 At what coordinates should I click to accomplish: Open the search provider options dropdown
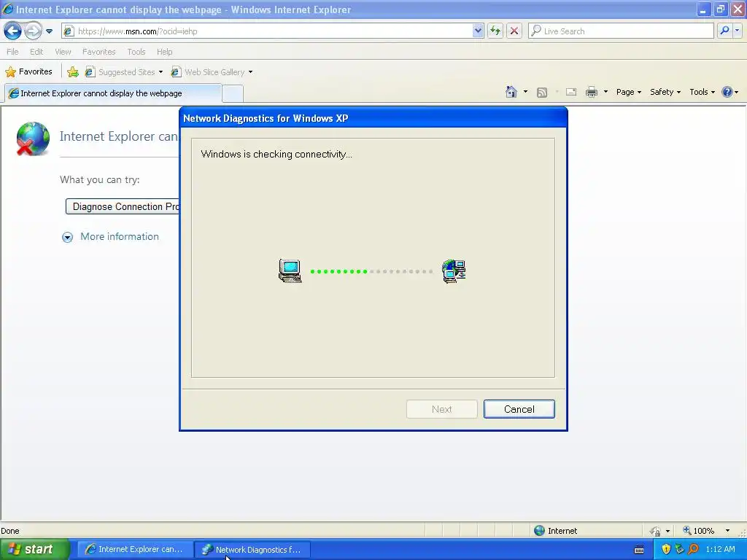[x=737, y=31]
